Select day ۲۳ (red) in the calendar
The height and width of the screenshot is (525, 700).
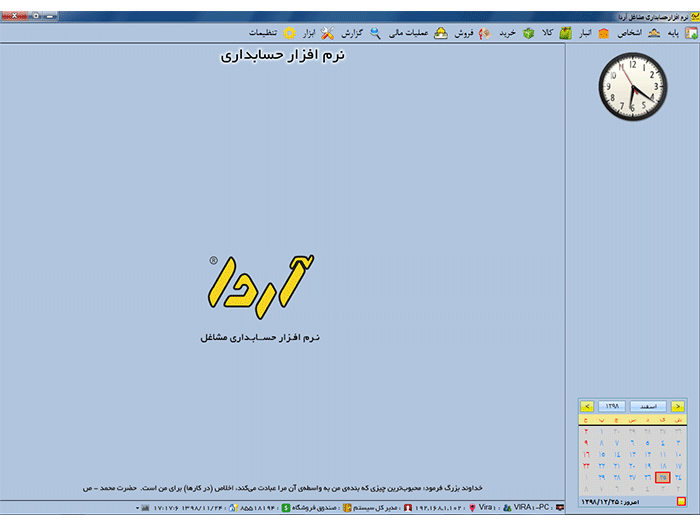[x=586, y=466]
